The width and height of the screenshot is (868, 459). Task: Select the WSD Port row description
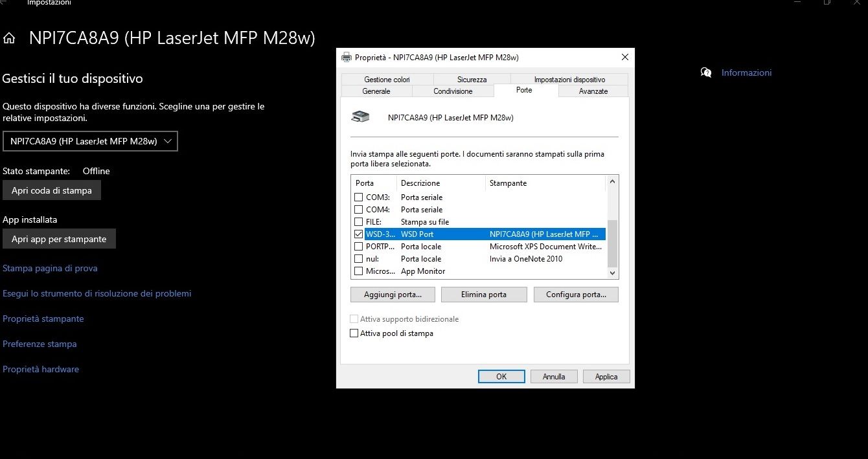(417, 234)
